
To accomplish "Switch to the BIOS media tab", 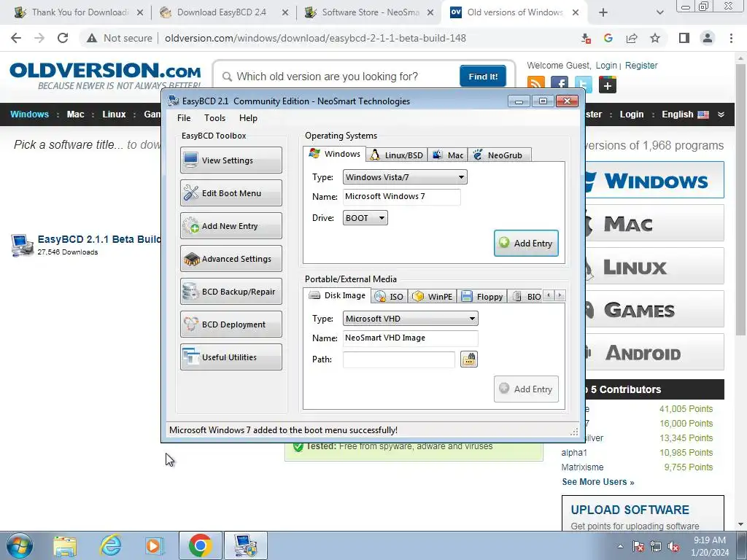I will (x=527, y=296).
